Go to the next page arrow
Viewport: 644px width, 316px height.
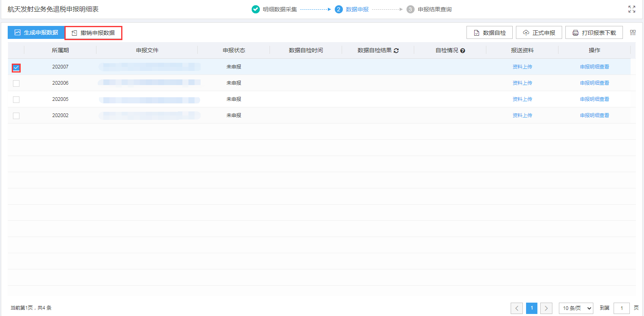tap(546, 308)
